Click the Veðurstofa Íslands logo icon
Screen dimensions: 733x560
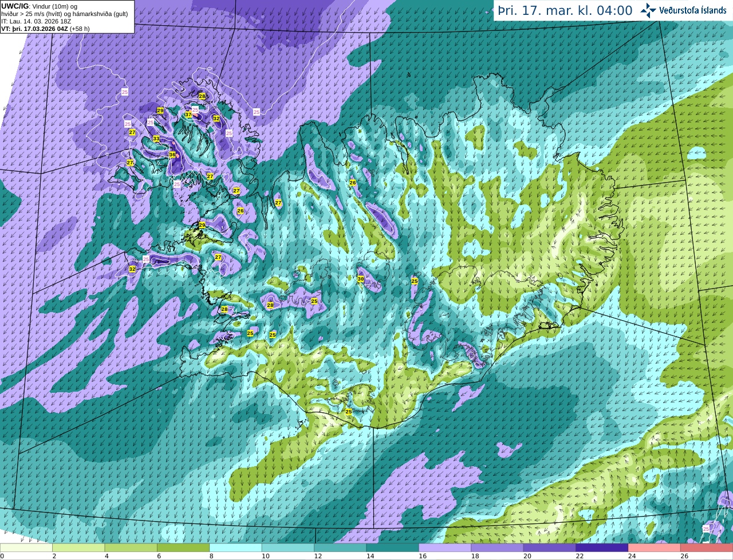[x=648, y=10]
